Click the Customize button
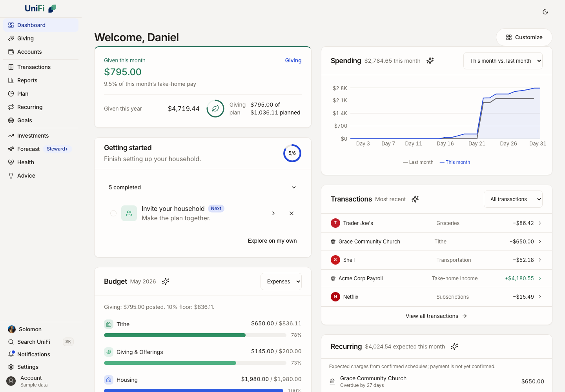565x392 pixels. (524, 37)
